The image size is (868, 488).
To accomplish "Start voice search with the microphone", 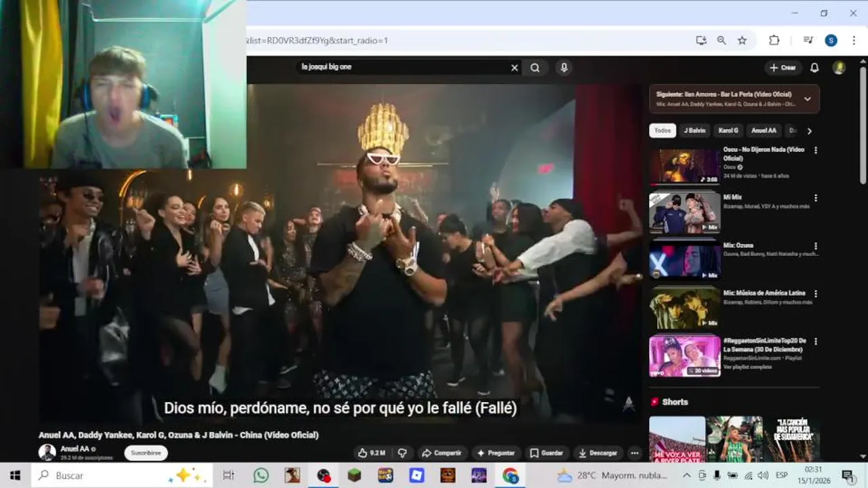I will pyautogui.click(x=564, y=67).
